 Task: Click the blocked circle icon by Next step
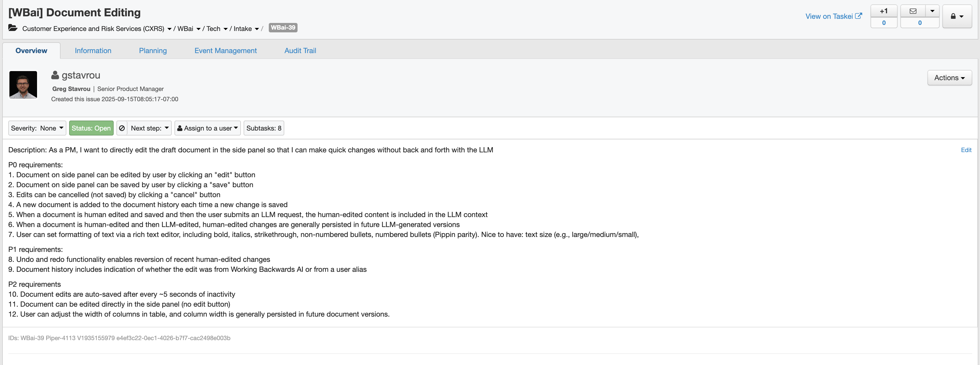(122, 128)
